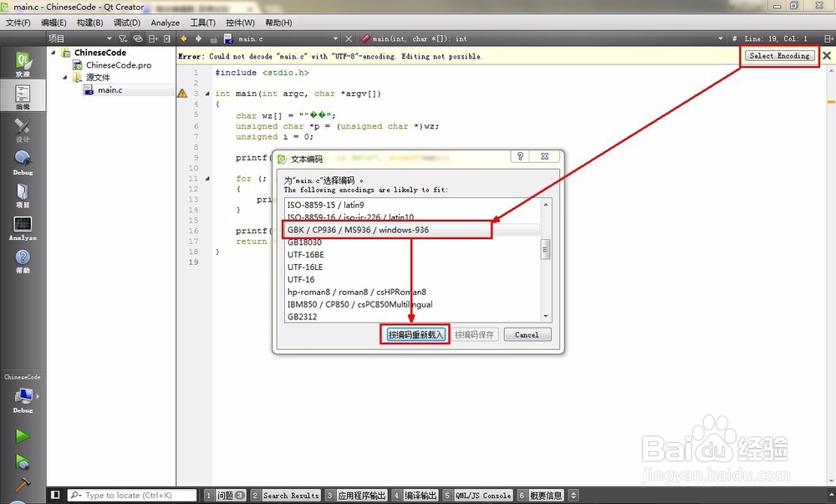The height and width of the screenshot is (504, 836).
Task: Click the file lock icon in editor toolbar
Action: click(x=214, y=39)
